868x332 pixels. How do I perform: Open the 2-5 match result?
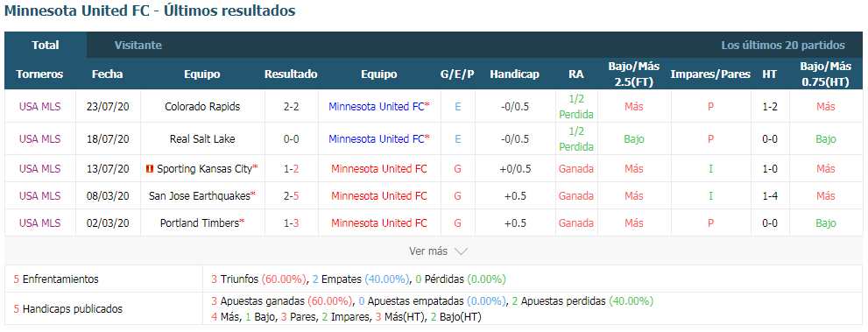(291, 195)
